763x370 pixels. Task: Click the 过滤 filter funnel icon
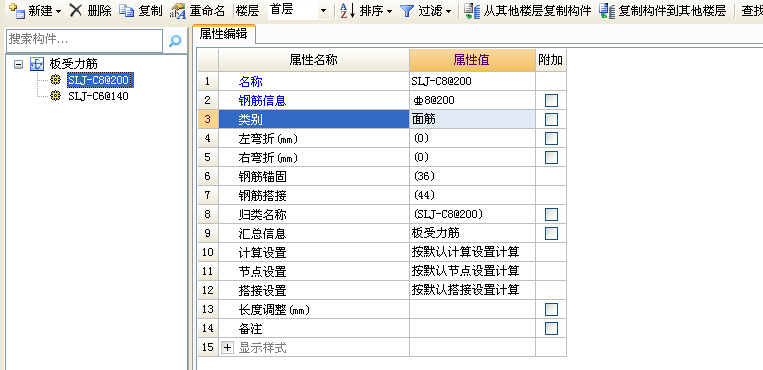point(406,11)
